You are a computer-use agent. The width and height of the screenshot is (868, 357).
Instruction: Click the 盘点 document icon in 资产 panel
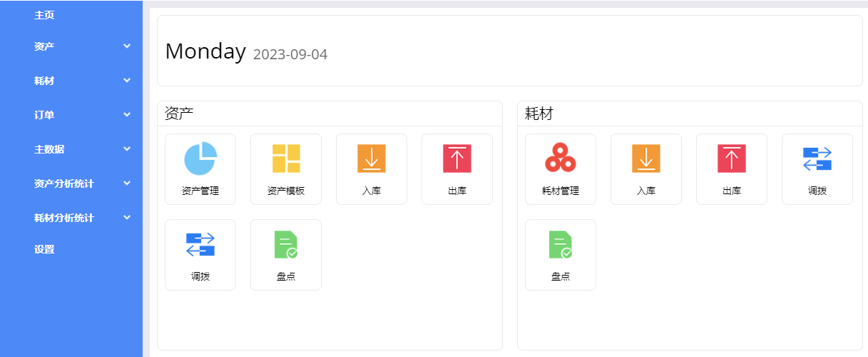coord(286,244)
